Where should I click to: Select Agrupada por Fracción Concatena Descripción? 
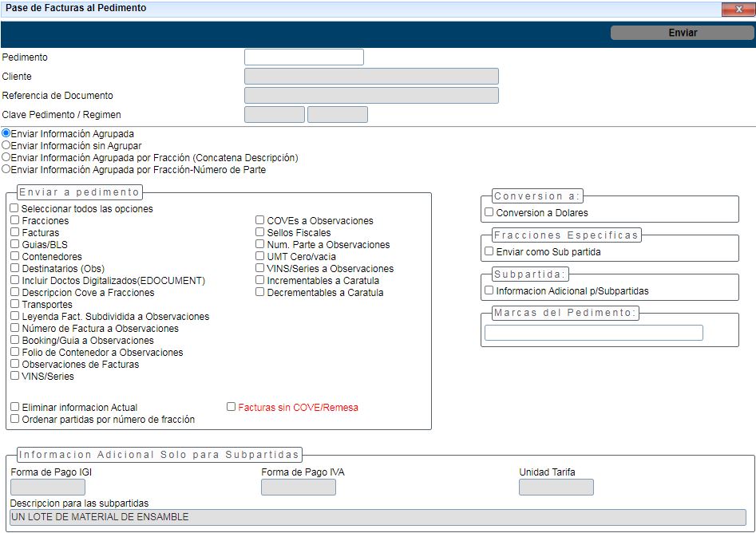(6, 158)
